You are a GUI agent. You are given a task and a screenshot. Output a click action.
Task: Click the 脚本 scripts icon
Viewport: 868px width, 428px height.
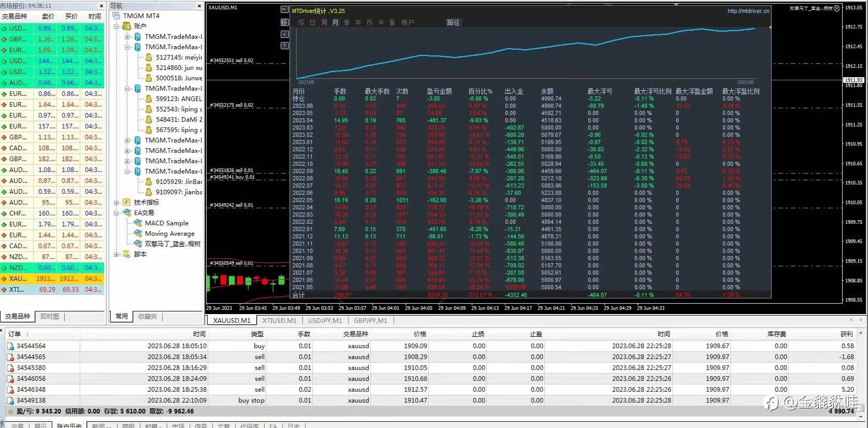pos(126,254)
